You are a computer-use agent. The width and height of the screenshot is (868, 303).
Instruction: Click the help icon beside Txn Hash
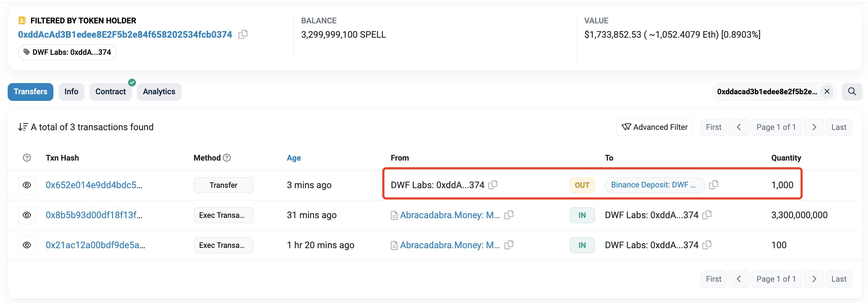click(27, 158)
